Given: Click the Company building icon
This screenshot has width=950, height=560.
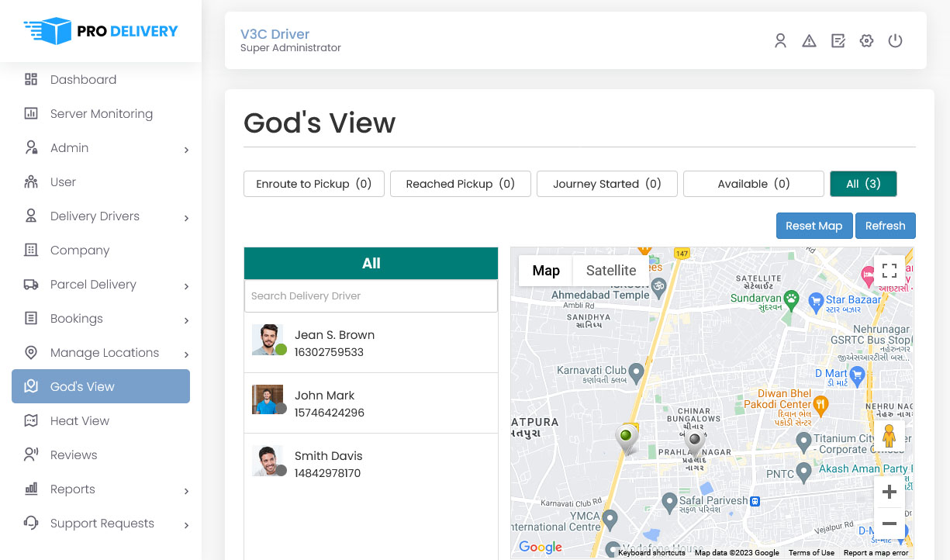Looking at the screenshot, I should pyautogui.click(x=31, y=250).
